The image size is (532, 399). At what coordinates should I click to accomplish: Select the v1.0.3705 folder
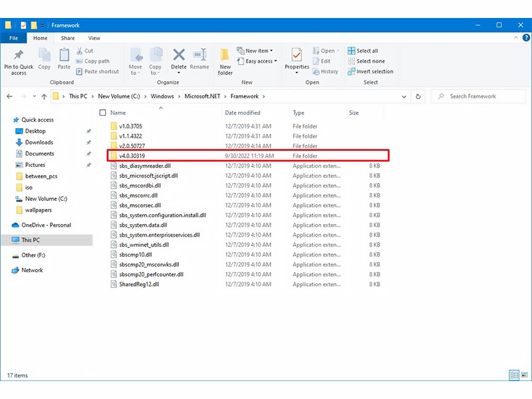(x=130, y=126)
